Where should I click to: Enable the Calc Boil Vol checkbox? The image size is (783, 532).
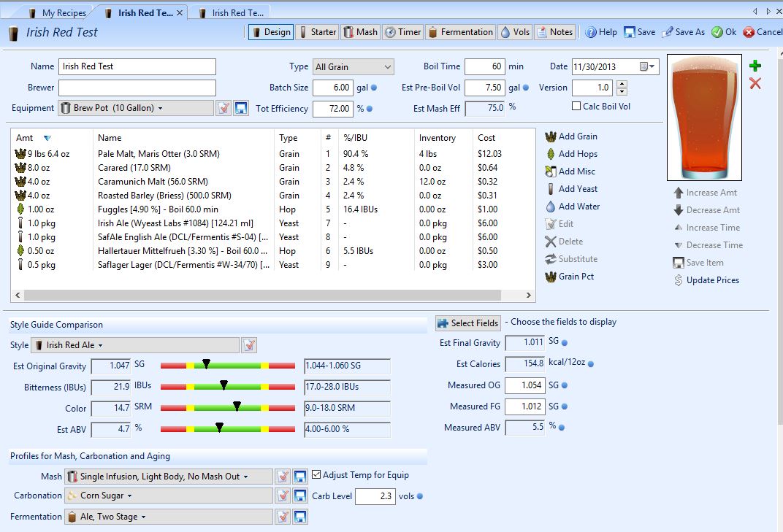point(576,107)
